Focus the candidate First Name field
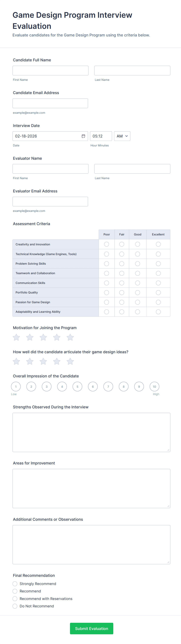 tap(50, 70)
